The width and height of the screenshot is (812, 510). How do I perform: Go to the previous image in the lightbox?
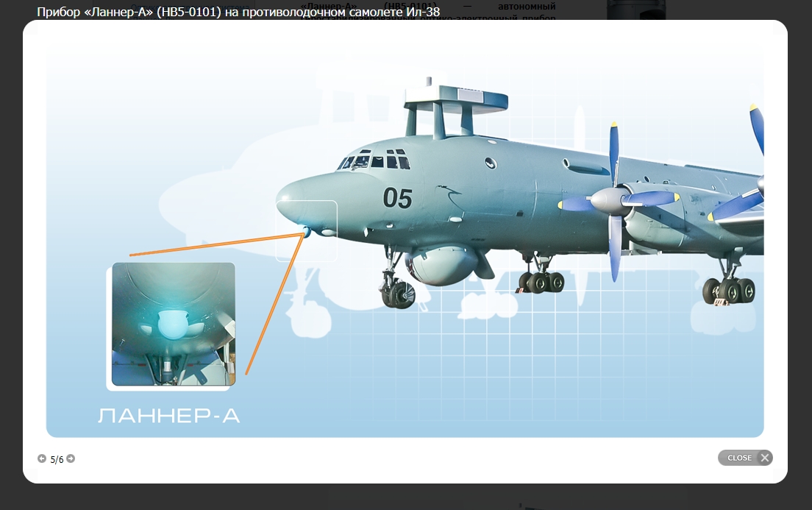[42, 458]
